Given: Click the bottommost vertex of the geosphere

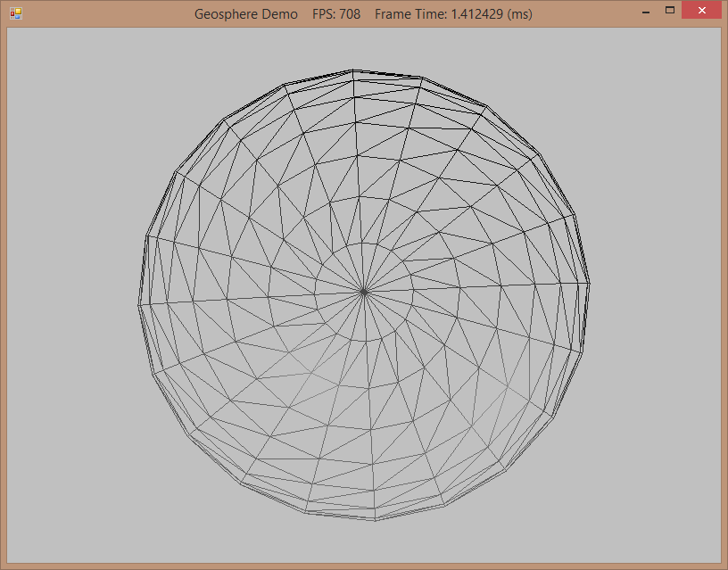Looking at the screenshot, I should pos(375,519).
